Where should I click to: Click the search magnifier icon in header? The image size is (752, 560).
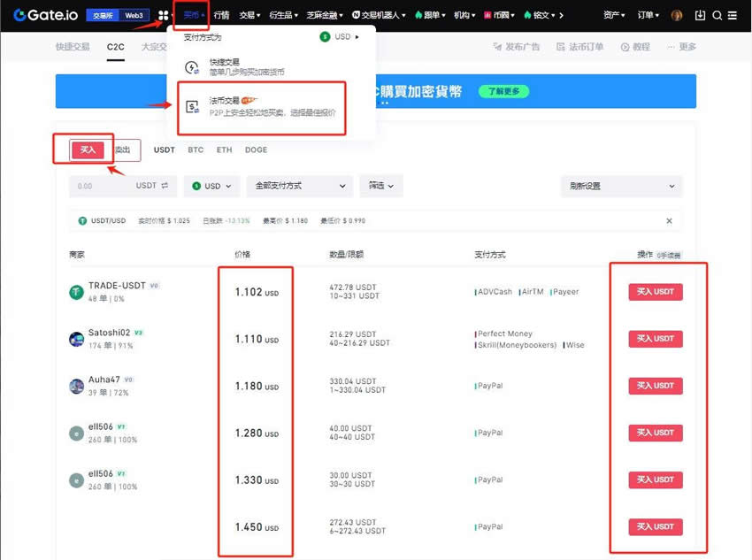(x=717, y=15)
